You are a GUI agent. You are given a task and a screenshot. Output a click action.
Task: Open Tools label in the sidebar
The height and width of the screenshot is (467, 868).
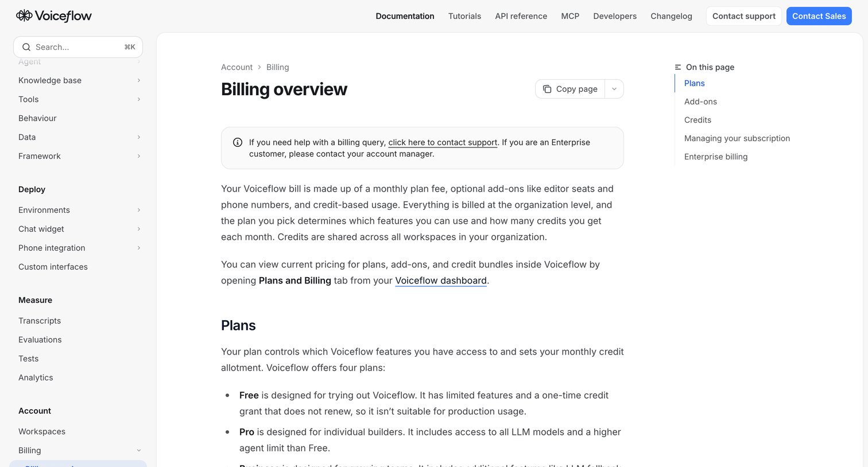(x=28, y=99)
